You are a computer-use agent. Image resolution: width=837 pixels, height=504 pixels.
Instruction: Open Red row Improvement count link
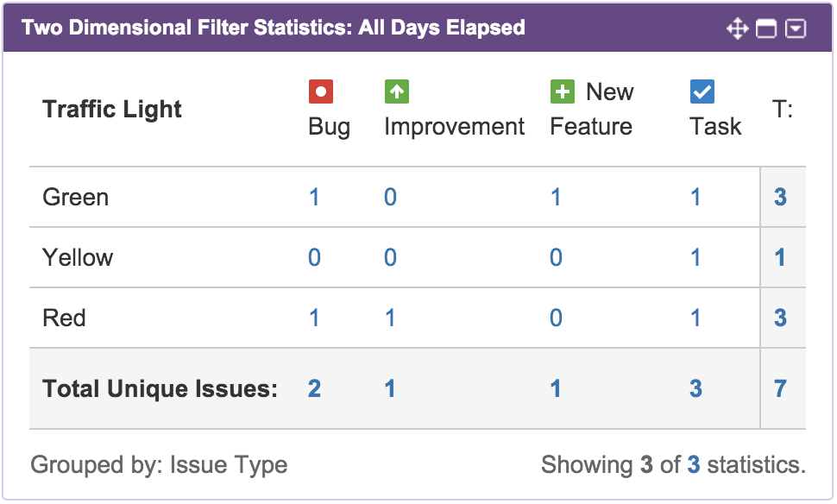tap(390, 318)
